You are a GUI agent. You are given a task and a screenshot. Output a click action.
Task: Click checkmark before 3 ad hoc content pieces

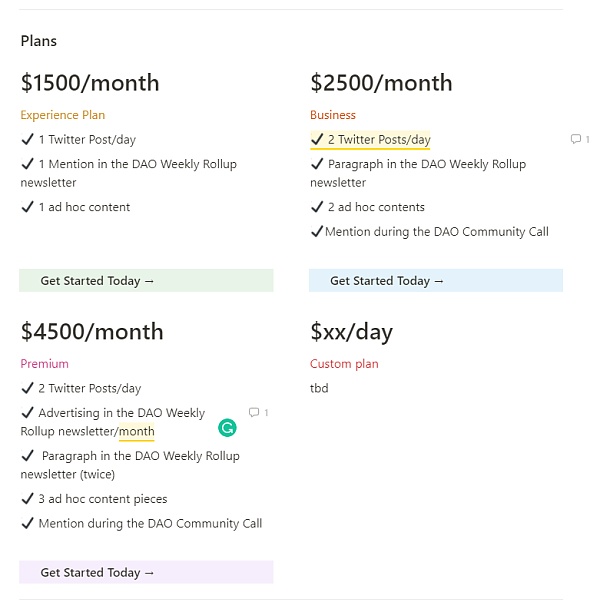[x=27, y=498]
